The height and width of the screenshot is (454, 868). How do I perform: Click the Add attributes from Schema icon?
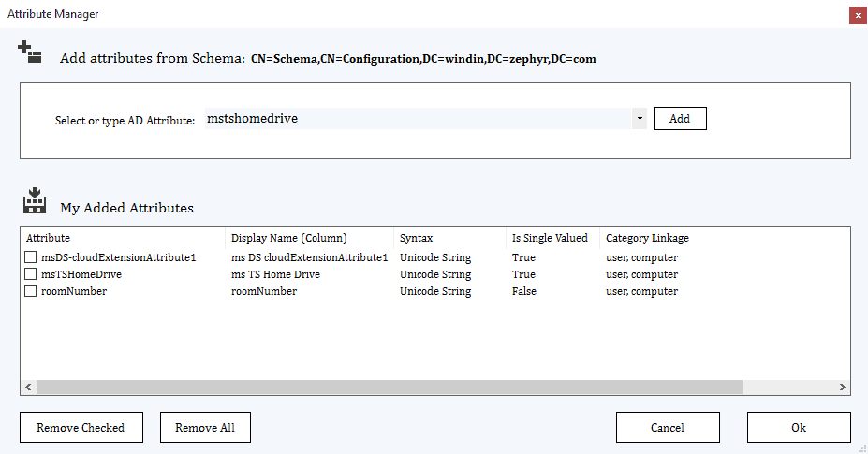[x=30, y=51]
